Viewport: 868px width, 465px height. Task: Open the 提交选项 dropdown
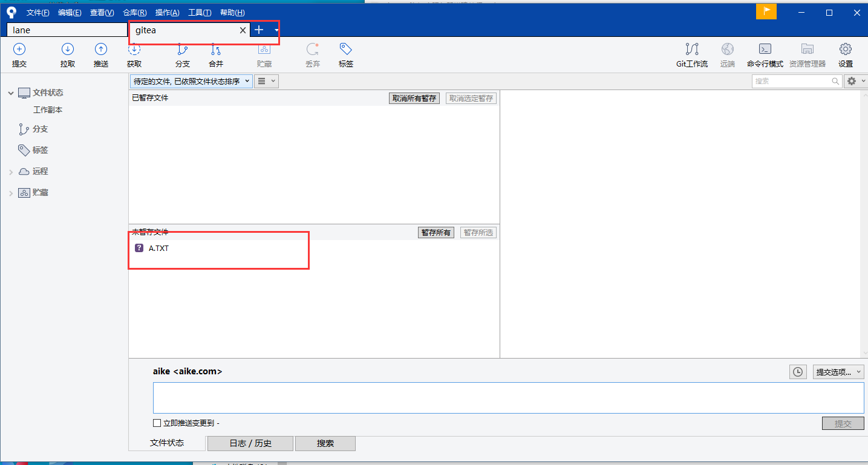838,372
